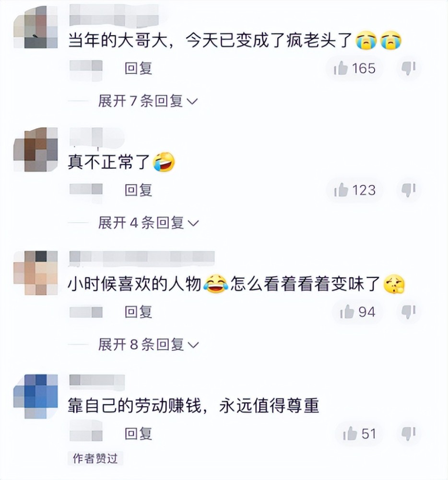Open first commenter's pixelated avatar
The image size is (448, 480).
(x=35, y=27)
